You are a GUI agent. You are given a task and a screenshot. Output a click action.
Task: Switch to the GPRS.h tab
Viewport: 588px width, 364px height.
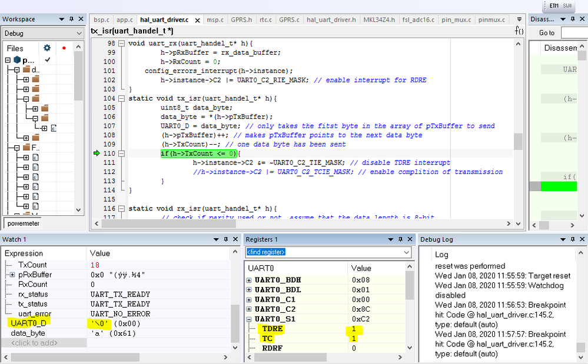(x=241, y=20)
